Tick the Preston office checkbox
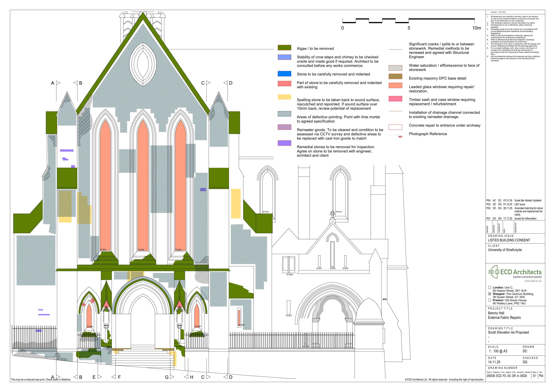This screenshot has width=555, height=392. [490, 300]
